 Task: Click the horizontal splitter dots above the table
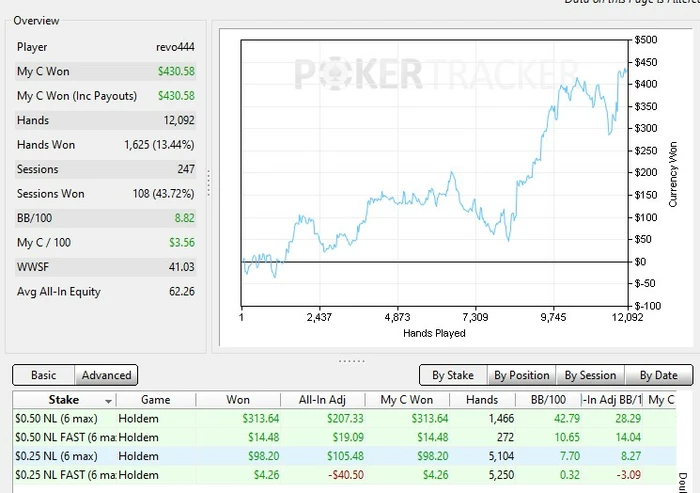pyautogui.click(x=351, y=361)
